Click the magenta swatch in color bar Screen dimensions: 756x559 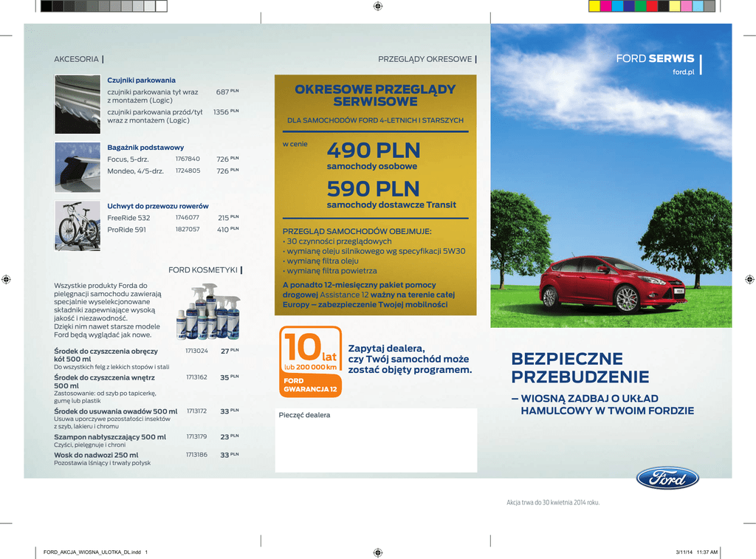(606, 7)
